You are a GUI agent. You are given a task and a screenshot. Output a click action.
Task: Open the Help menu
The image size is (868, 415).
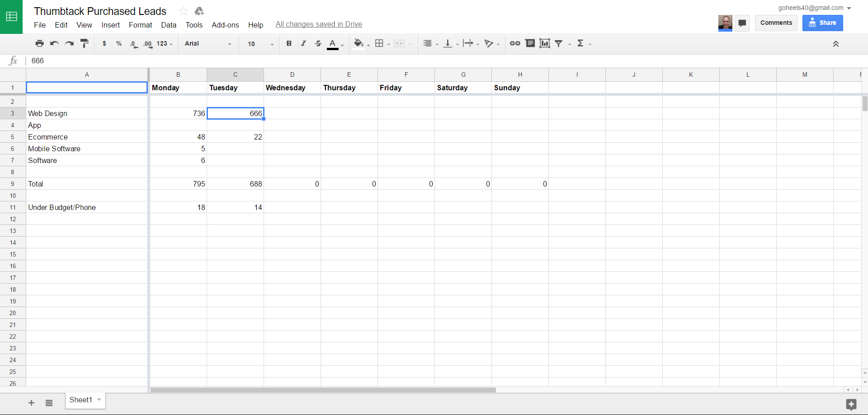click(255, 25)
